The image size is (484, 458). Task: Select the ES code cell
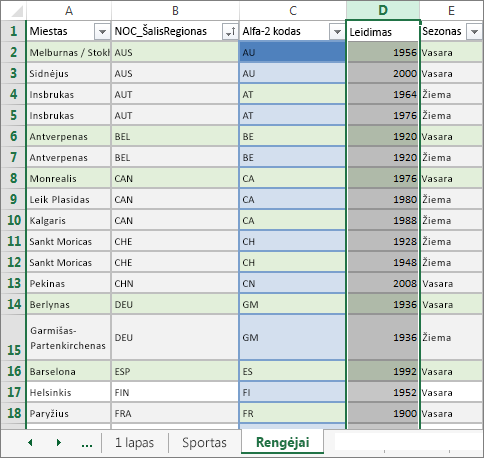pyautogui.click(x=292, y=371)
